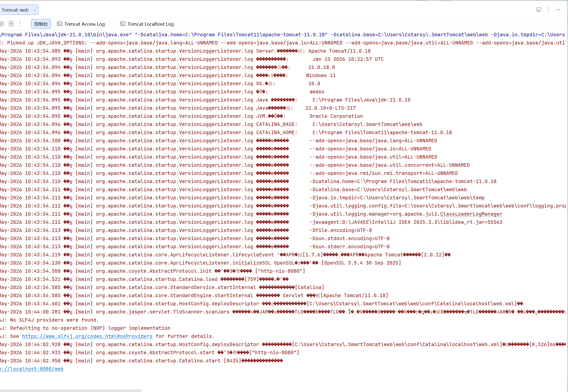
Task: Click "TldScanner.scanJars" in the log
Action: 201,312
